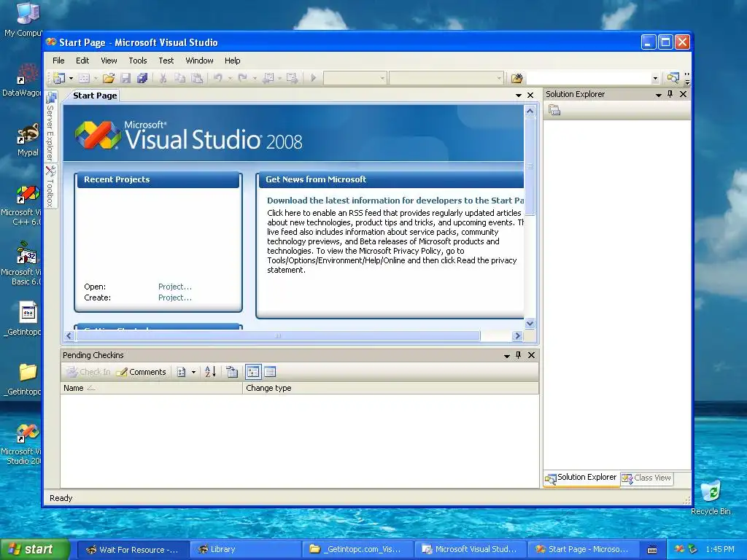Click the Windows Start button
747x560 pixels.
35,549
